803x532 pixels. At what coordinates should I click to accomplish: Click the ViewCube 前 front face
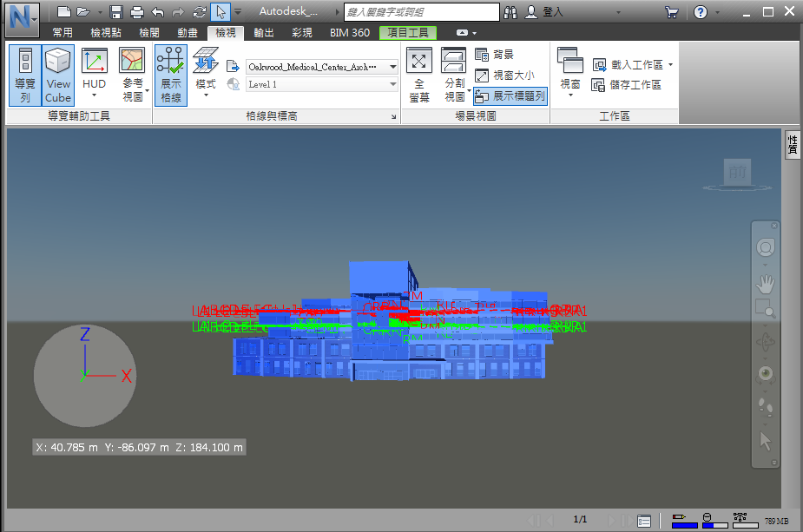(737, 172)
